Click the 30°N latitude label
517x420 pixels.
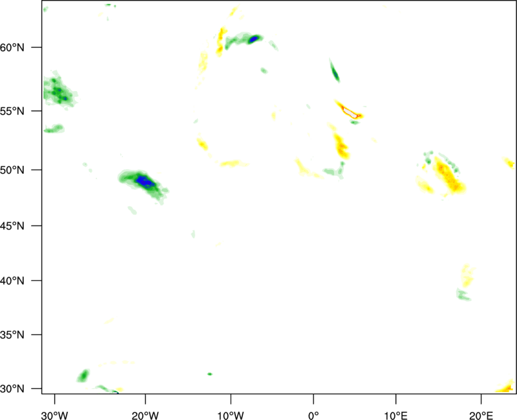coord(12,389)
